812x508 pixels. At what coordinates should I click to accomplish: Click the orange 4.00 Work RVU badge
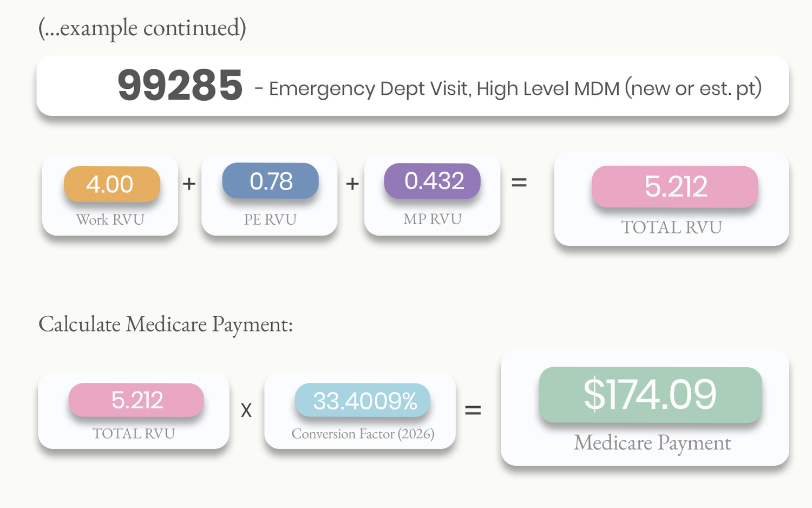(112, 184)
